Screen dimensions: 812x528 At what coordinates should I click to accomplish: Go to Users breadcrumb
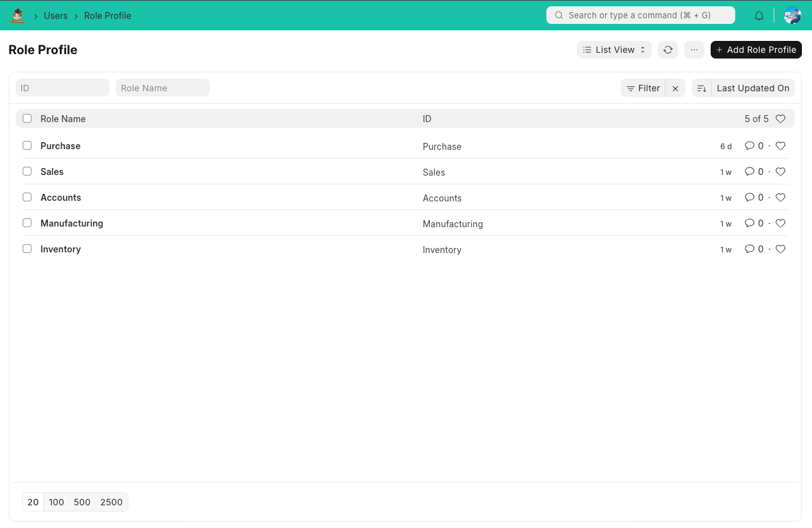55,16
